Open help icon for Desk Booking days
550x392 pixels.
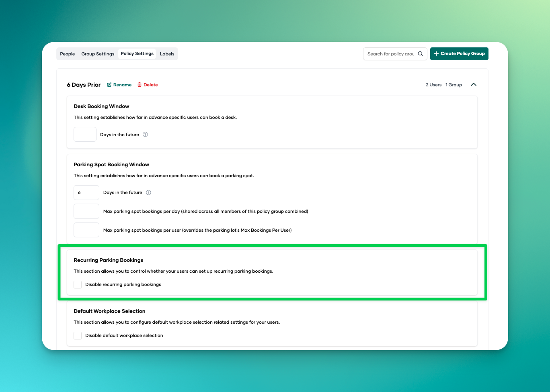point(146,135)
